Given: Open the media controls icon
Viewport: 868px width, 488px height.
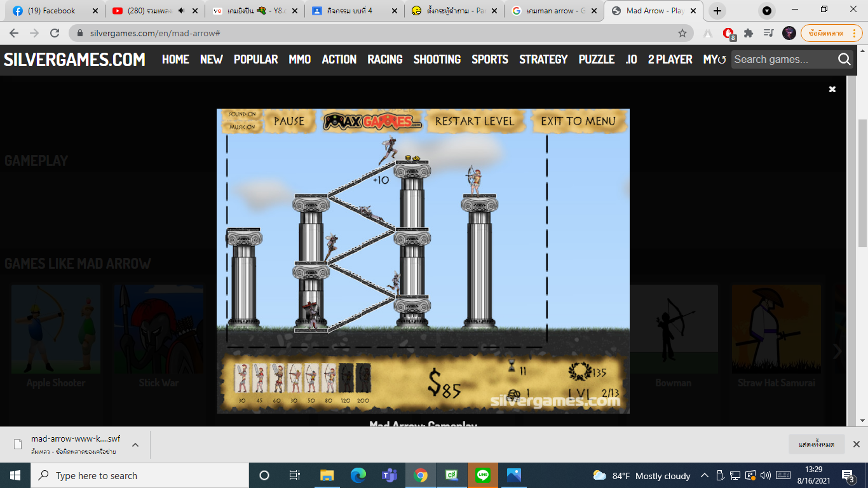Looking at the screenshot, I should point(768,33).
